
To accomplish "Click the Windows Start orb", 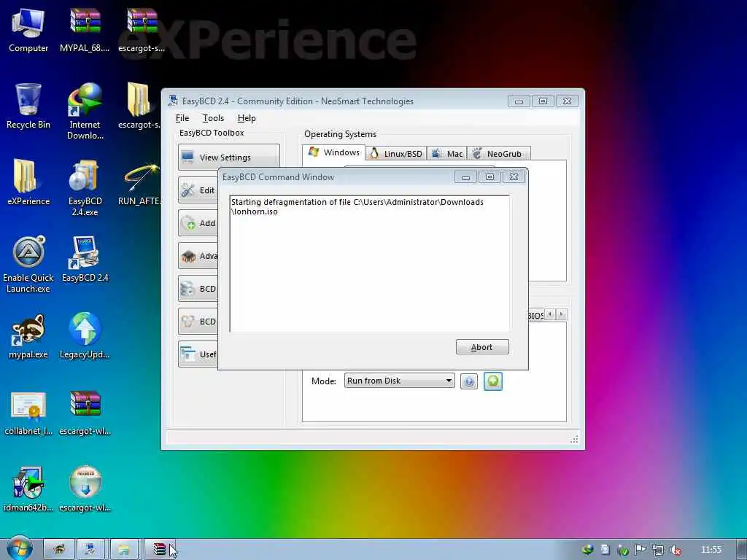I will coord(19,548).
